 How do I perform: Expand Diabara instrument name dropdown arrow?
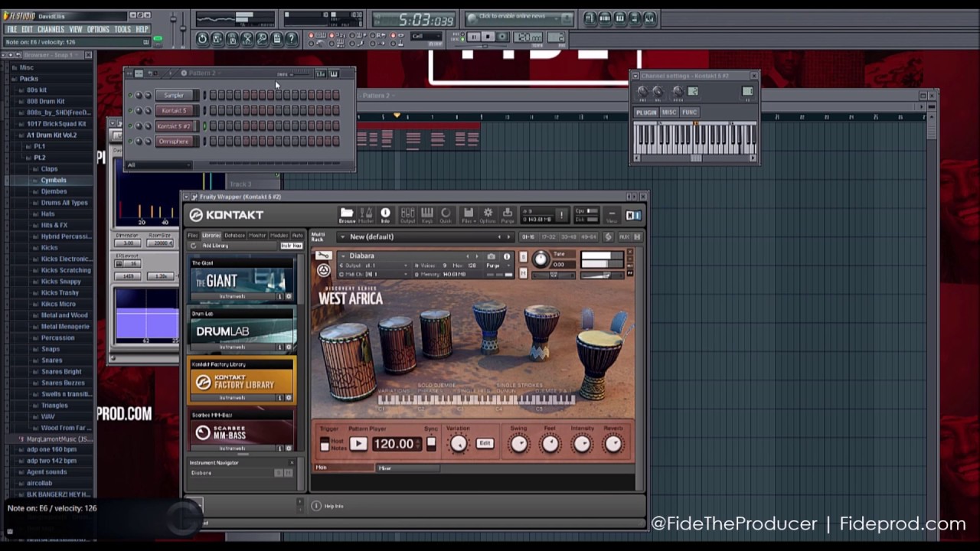coord(342,256)
